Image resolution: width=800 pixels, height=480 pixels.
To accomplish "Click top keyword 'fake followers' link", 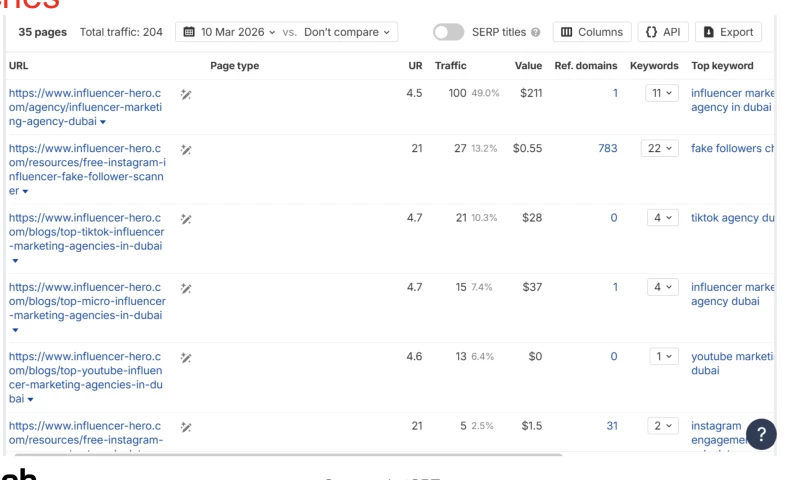I will pyautogui.click(x=732, y=148).
